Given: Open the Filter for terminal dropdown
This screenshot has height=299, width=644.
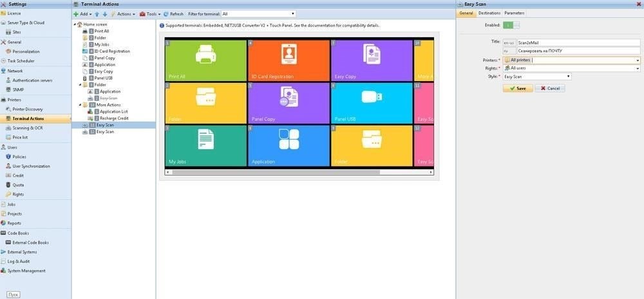Looking at the screenshot, I should pyautogui.click(x=258, y=14).
